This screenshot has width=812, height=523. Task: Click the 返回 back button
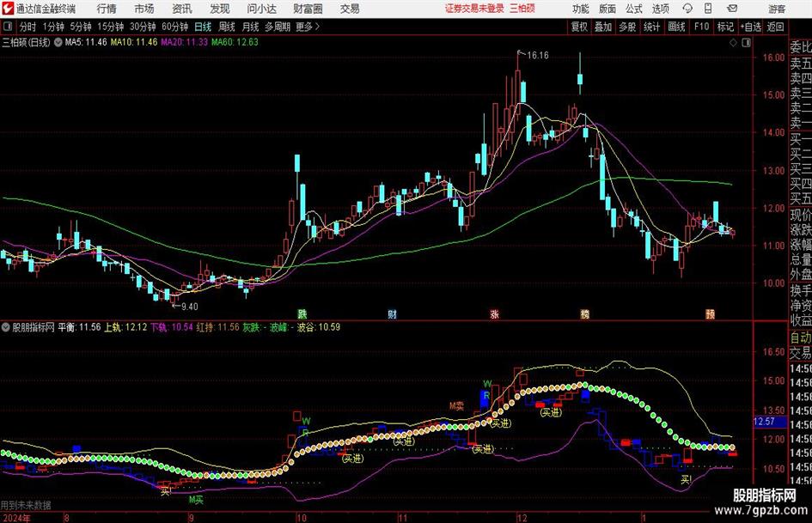[775, 27]
